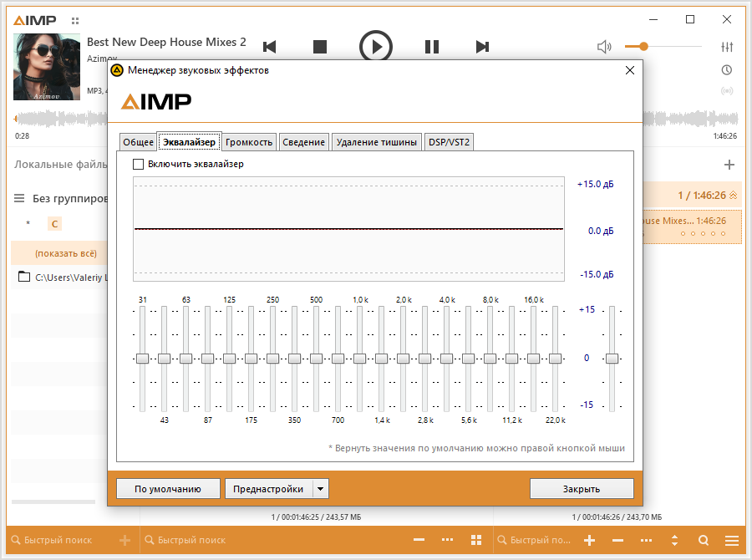Open the C:\Users\Valeriy folder entry
752x560 pixels.
59,277
